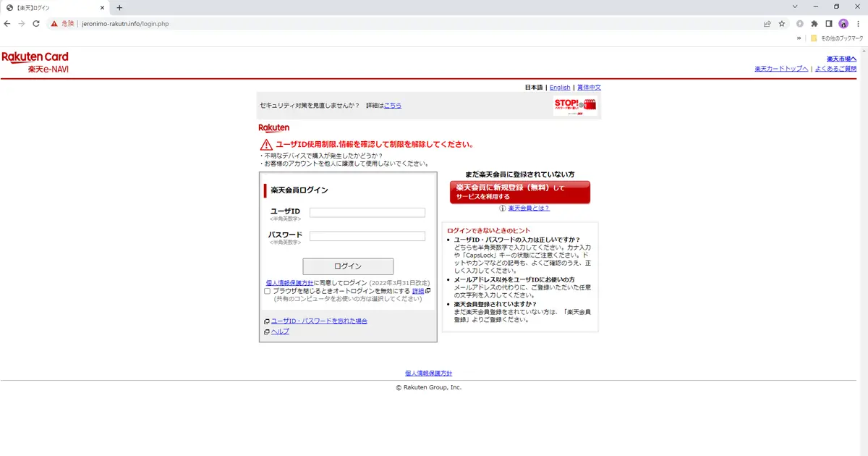Open the 楽天カードトップへ link

781,69
